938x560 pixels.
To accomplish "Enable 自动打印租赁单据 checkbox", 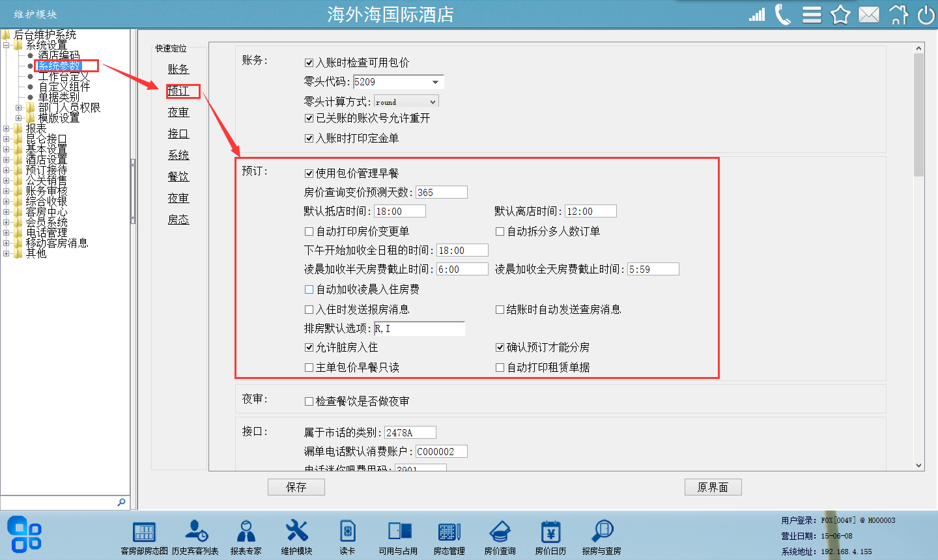I will 500,368.
